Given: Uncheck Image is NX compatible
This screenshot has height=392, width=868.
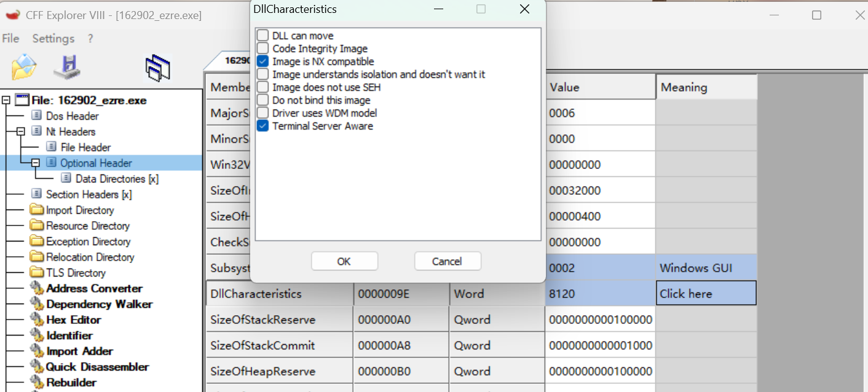Looking at the screenshot, I should pos(263,61).
